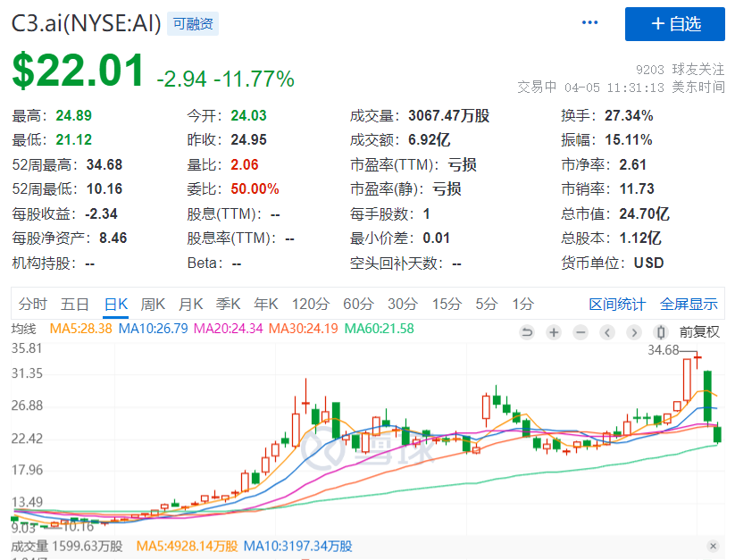Click the MA30:24.19 indicator label
The height and width of the screenshot is (560, 735).
[304, 329]
